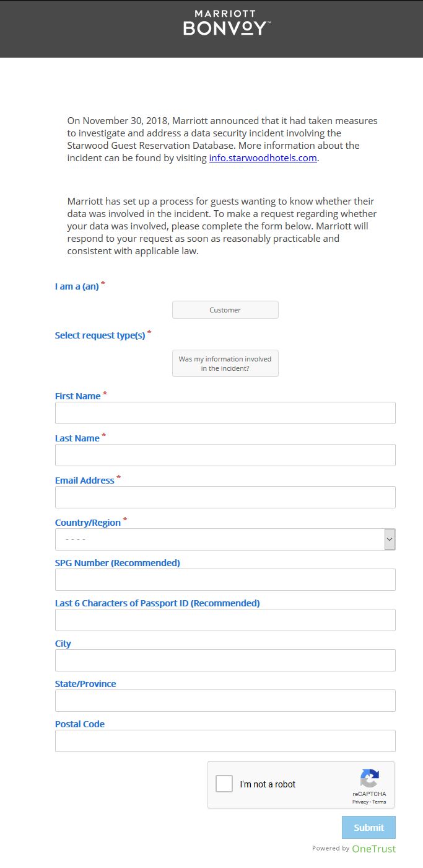This screenshot has height=868, width=423.
Task: Open the reCAPTCHA Privacy link
Action: pos(360,802)
